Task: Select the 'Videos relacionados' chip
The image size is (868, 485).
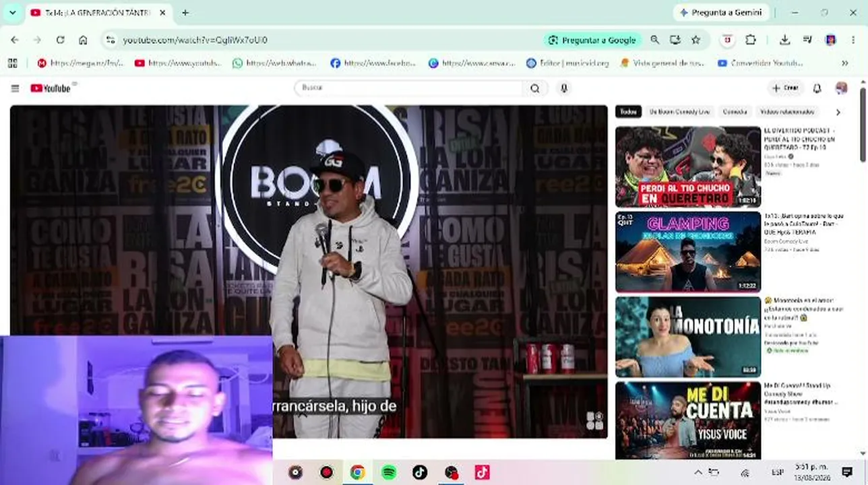Action: (787, 112)
